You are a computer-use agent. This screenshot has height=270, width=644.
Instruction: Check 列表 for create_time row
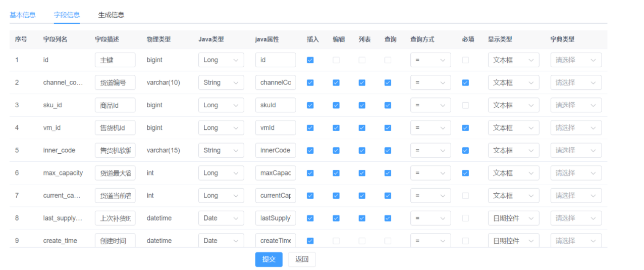pos(362,241)
